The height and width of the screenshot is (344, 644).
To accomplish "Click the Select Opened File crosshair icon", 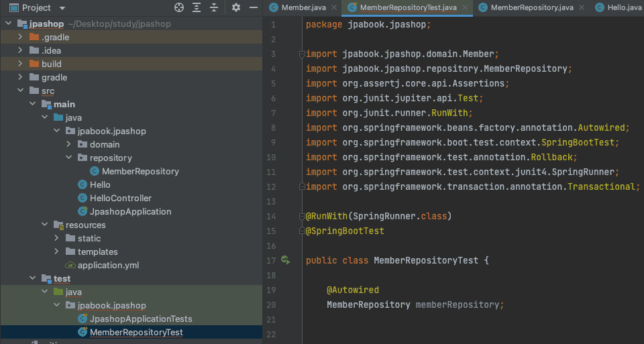I will click(179, 8).
